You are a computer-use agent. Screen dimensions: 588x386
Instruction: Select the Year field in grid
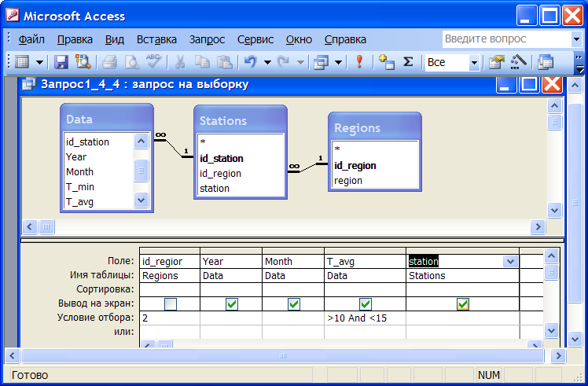(x=231, y=262)
